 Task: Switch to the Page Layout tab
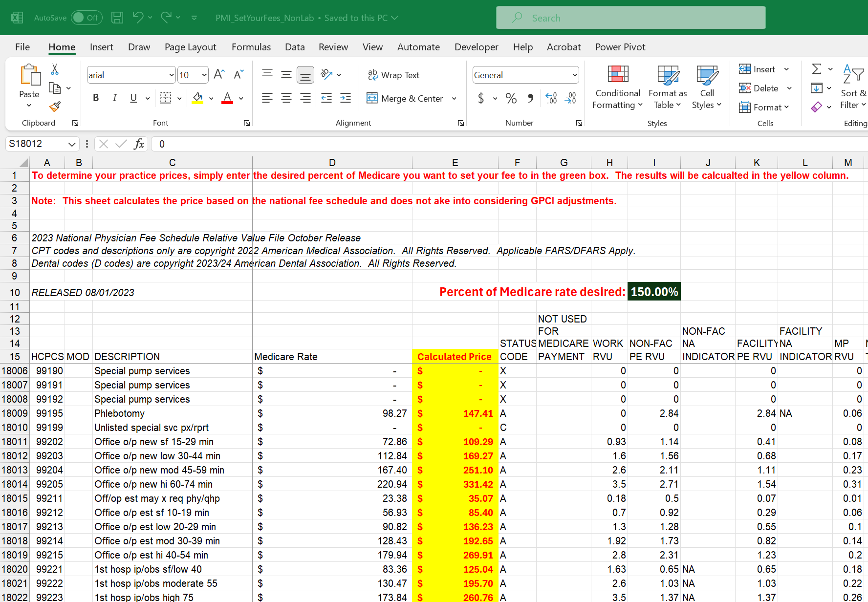190,47
